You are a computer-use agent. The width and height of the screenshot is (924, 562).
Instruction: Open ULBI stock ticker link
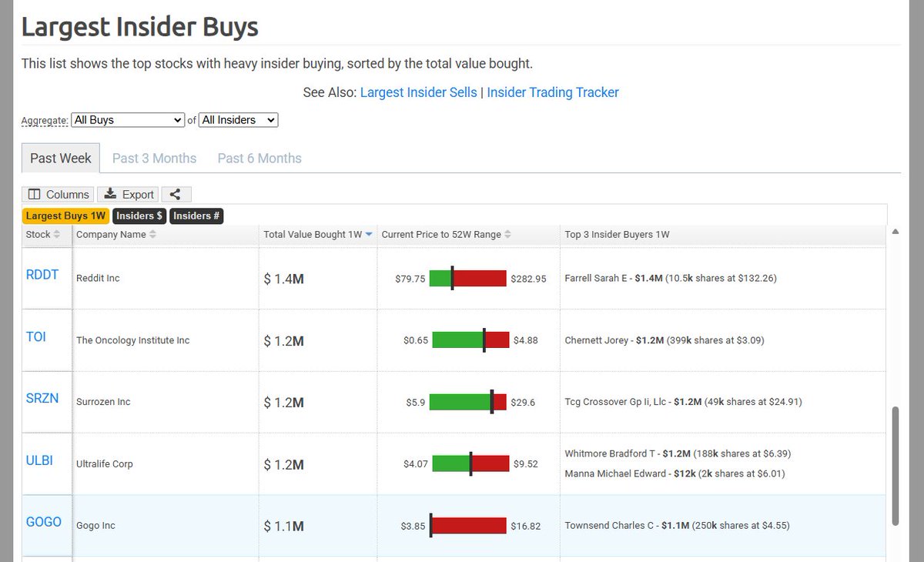(x=39, y=460)
